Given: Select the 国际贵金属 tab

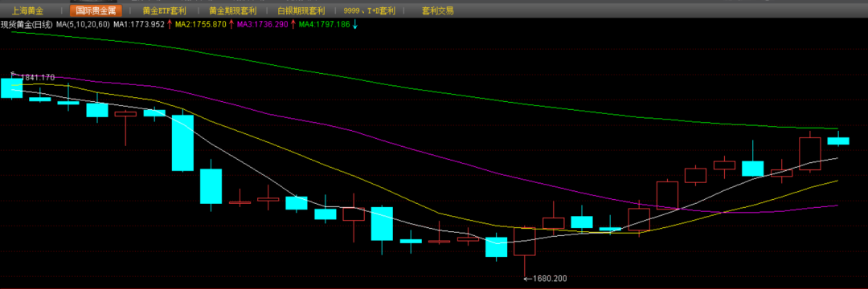Looking at the screenshot, I should pos(95,10).
